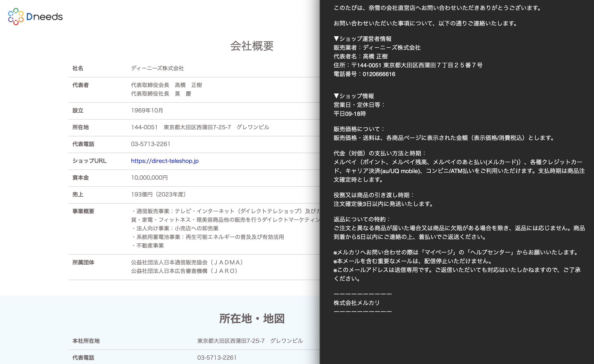Click the 03-5713-2261 number in the 代表電話 row

[x=150, y=144]
